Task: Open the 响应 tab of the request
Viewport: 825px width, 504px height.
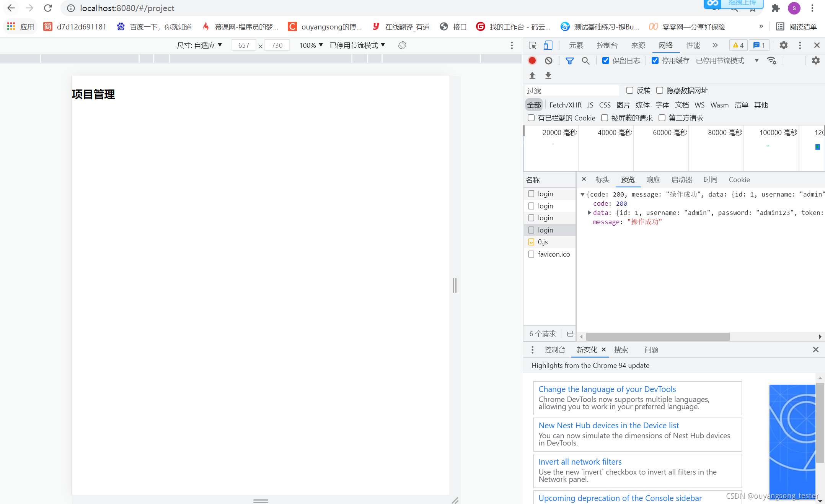Action: (653, 179)
